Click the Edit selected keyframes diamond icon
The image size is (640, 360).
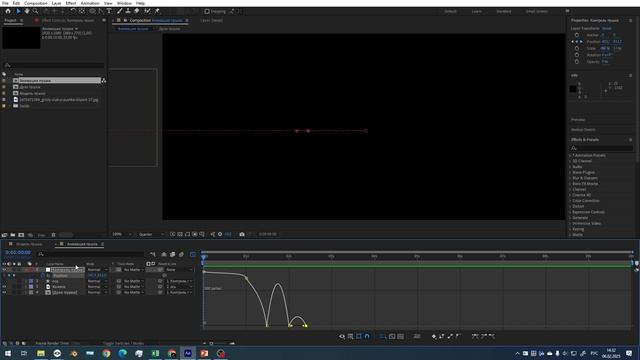(434, 336)
